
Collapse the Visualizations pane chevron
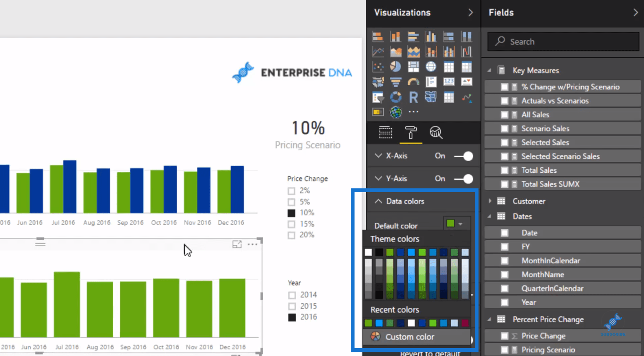coord(471,13)
